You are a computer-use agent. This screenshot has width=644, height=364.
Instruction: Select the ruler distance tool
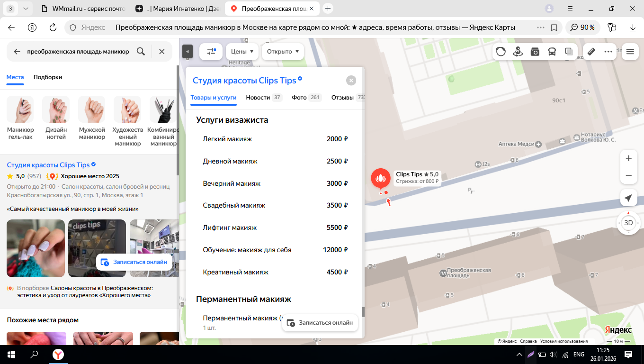(x=591, y=52)
